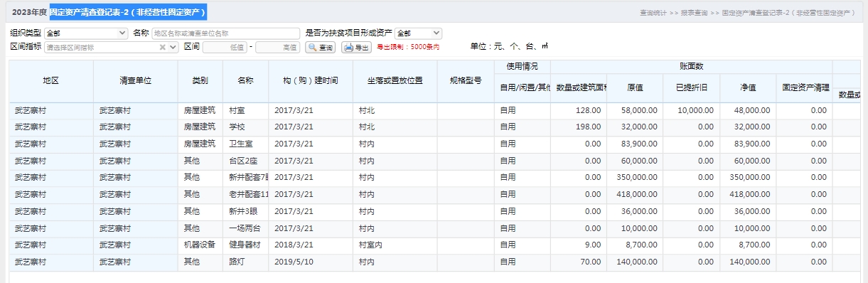Click the 规格型号 column header
This screenshot has height=283, width=868.
click(466, 81)
